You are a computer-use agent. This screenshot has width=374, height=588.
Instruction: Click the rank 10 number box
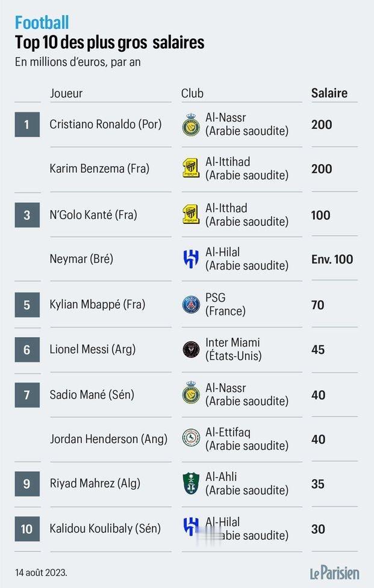click(x=27, y=529)
